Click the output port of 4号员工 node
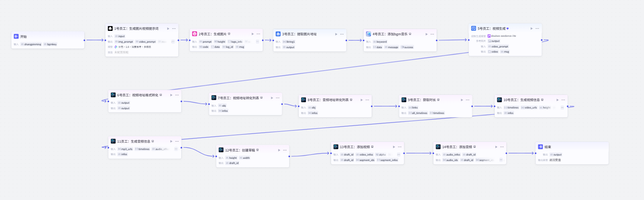The width and height of the screenshot is (644, 200). 437,40
